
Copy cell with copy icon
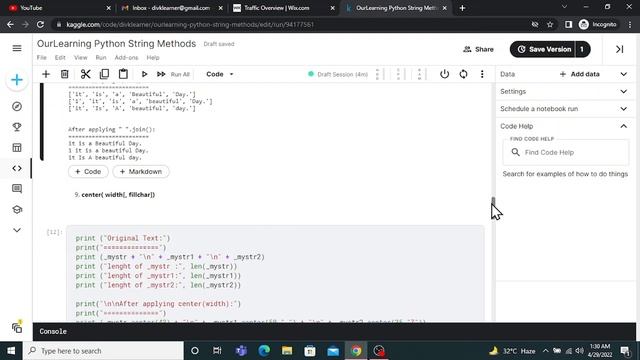point(104,74)
